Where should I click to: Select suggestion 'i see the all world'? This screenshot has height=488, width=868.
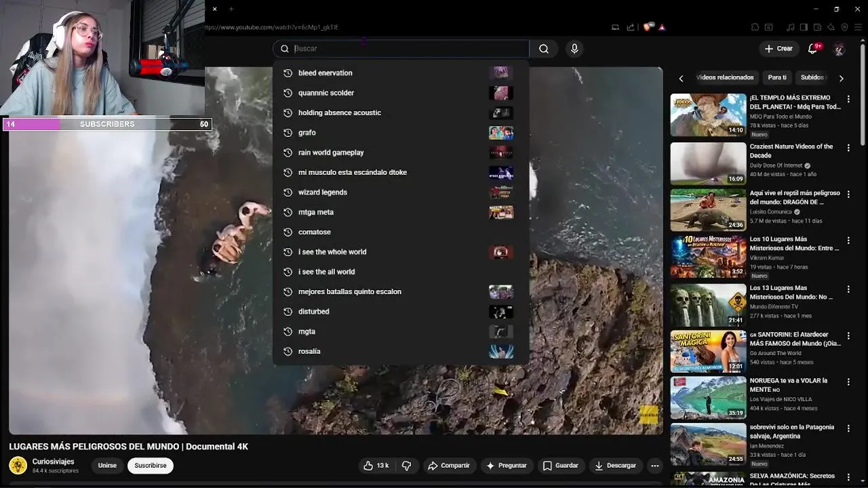tap(400, 272)
